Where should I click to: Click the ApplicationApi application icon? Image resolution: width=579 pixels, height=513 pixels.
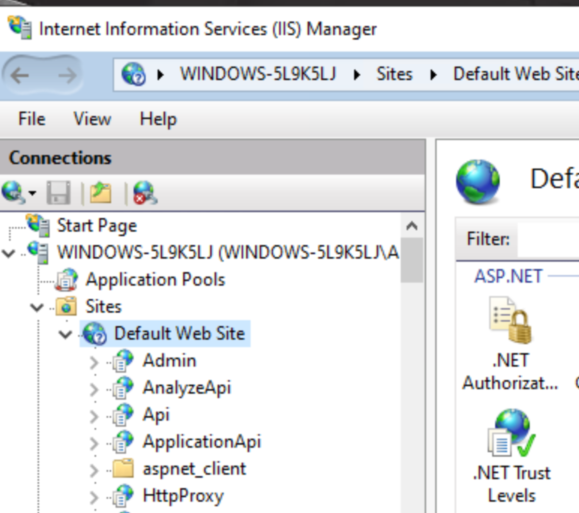[x=123, y=442]
